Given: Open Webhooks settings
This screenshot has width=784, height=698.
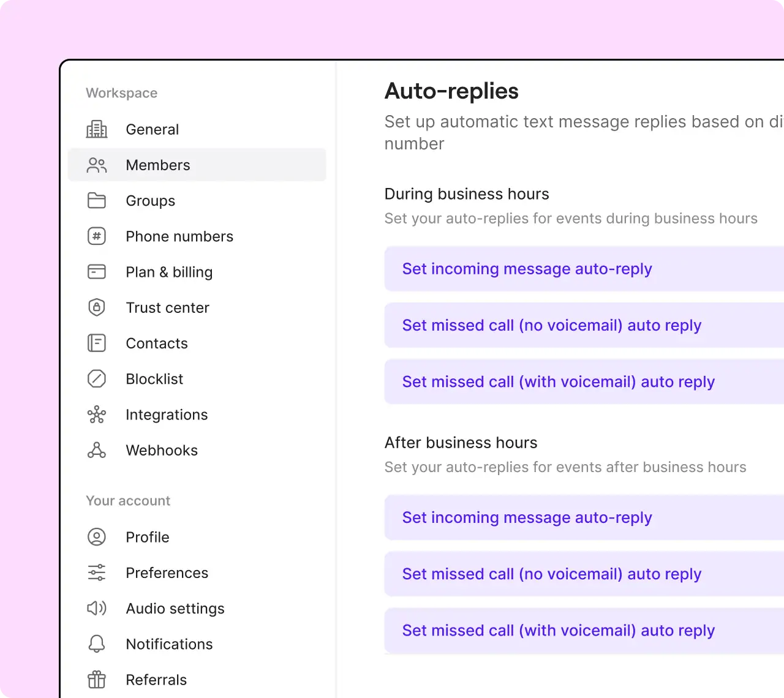Looking at the screenshot, I should tap(197, 450).
